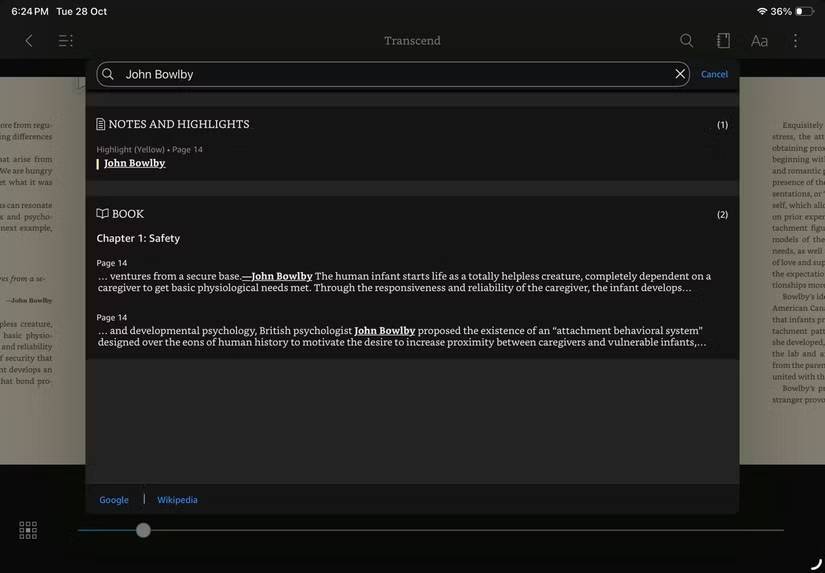
Task: Focus the John Bowlby search field
Action: tap(393, 74)
